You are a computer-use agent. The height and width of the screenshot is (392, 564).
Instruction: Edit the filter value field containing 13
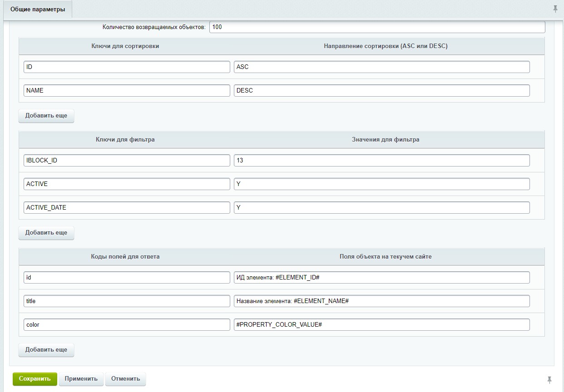click(x=381, y=160)
